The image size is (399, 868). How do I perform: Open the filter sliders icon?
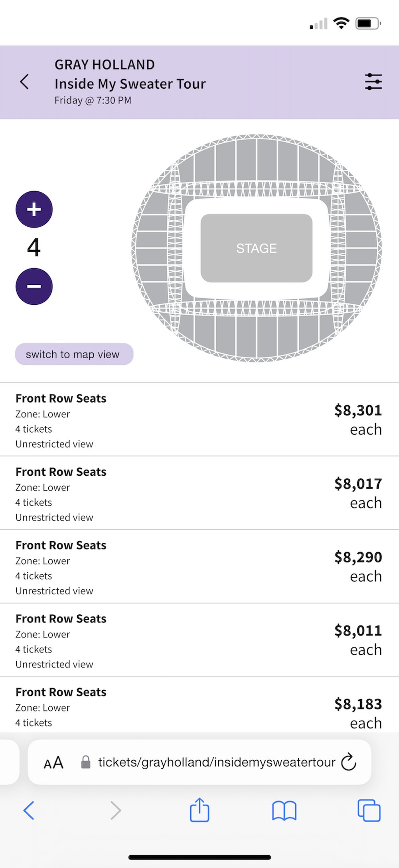click(x=373, y=82)
